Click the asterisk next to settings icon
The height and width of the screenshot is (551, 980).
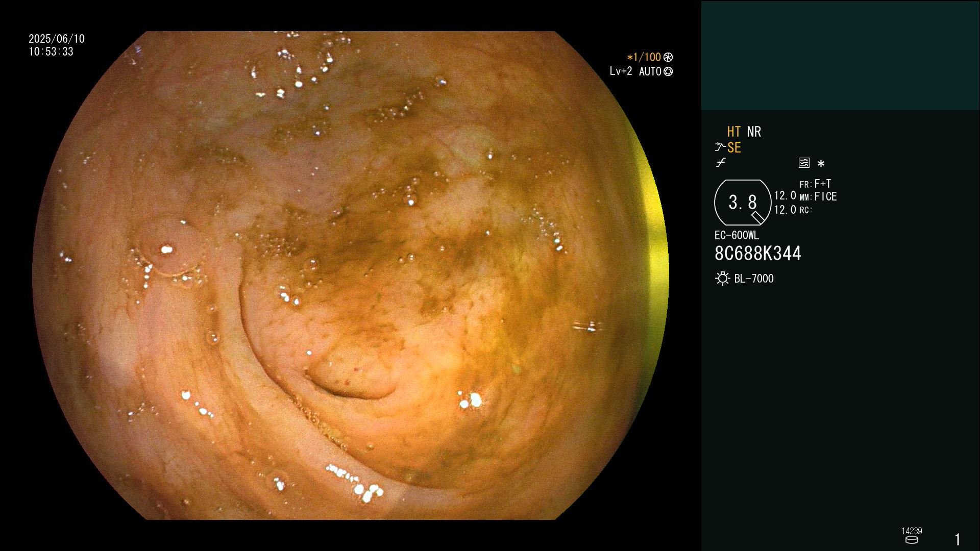(x=821, y=163)
